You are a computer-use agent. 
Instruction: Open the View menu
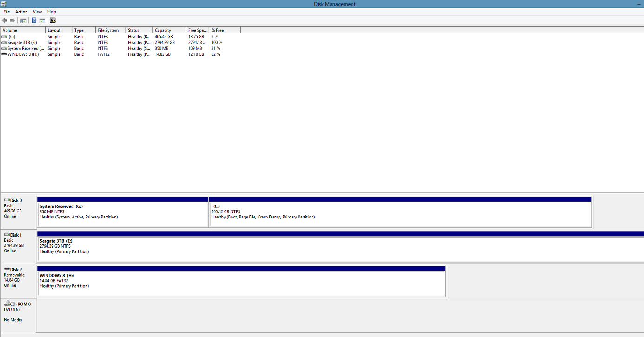click(38, 12)
